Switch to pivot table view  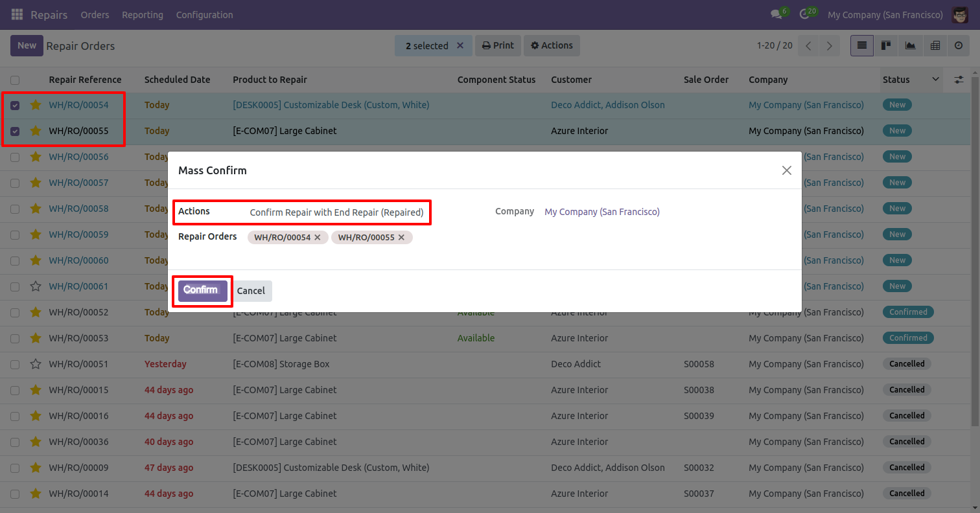[935, 45]
